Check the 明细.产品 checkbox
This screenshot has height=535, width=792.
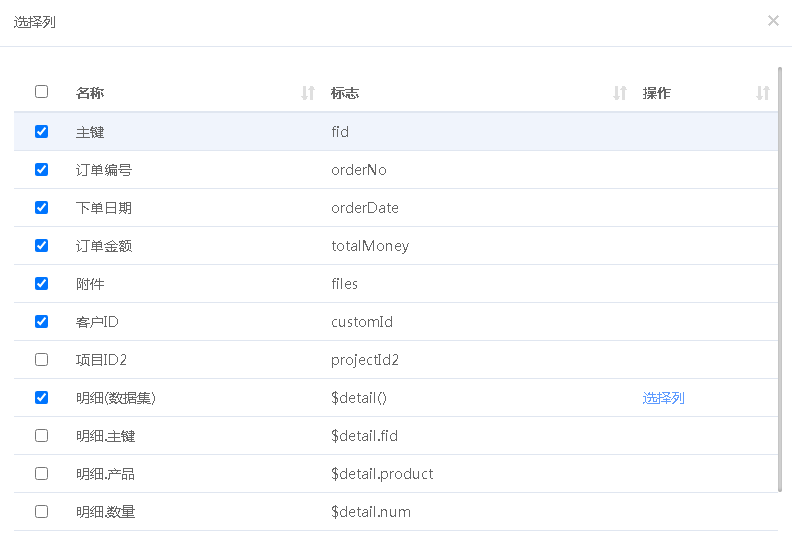[41, 473]
